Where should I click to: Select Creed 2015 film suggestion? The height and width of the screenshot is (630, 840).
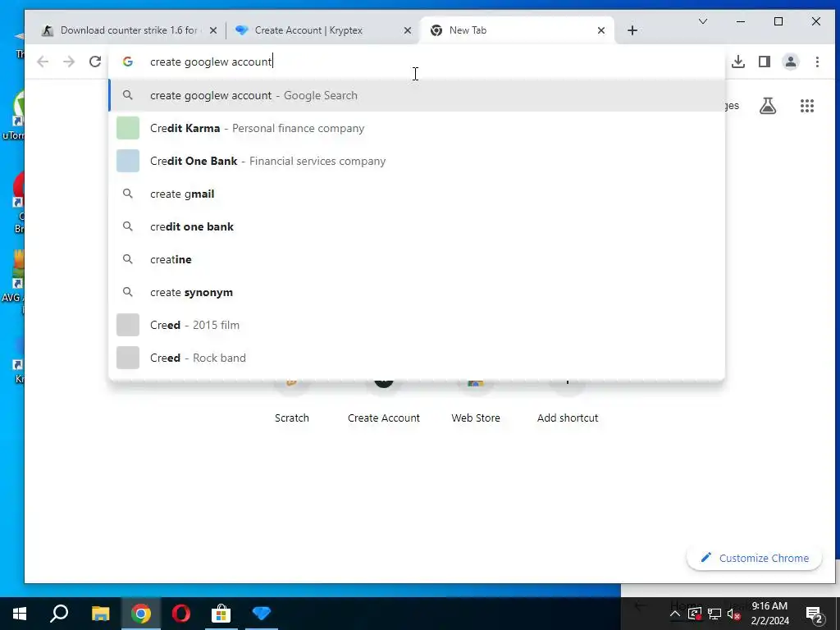pos(417,325)
